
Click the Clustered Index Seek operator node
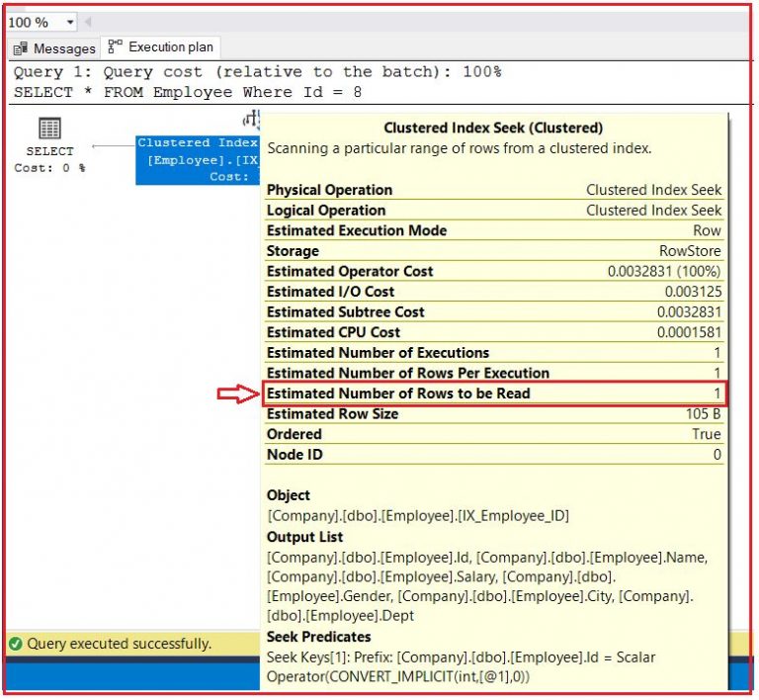click(x=198, y=160)
